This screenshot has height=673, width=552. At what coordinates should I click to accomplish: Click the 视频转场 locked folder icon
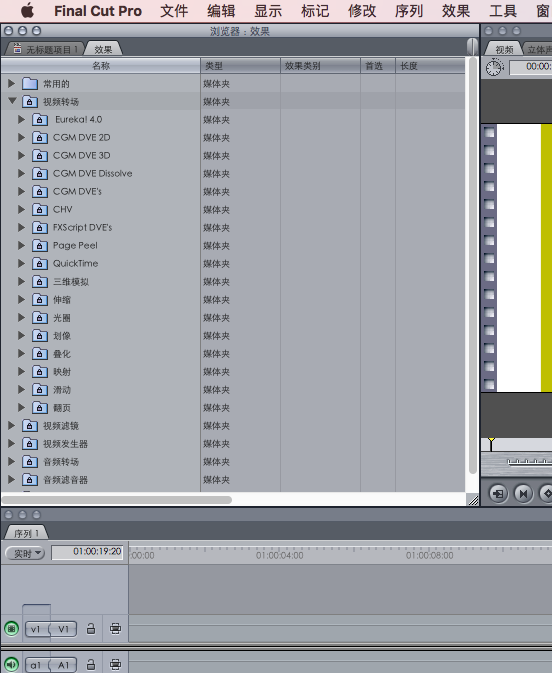coord(30,101)
